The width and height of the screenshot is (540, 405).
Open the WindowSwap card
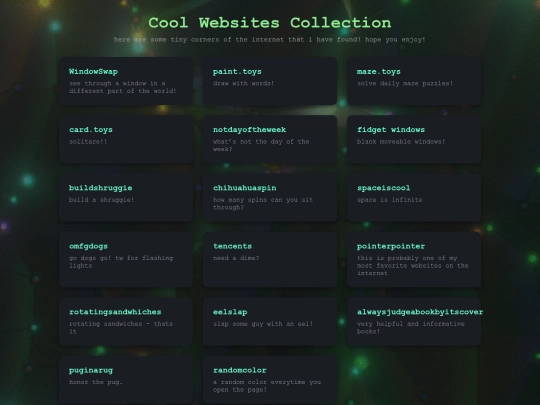[126, 81]
